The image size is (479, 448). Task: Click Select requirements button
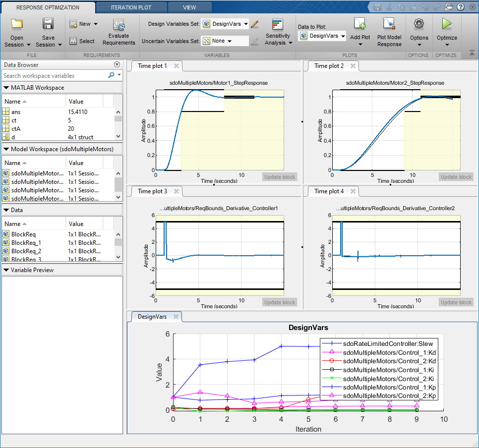82,41
